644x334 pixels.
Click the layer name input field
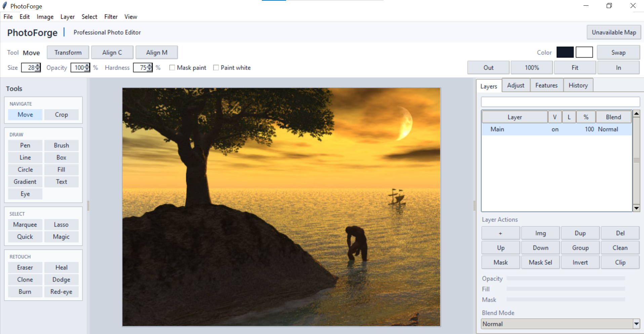coord(560,102)
